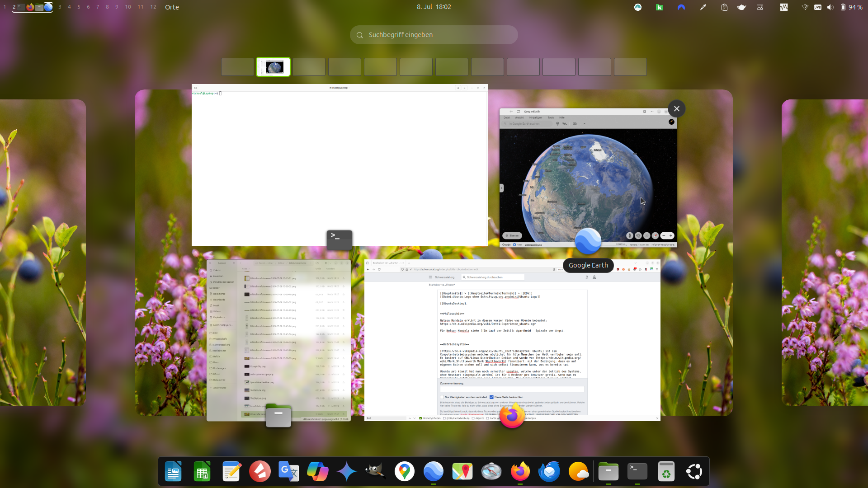The width and height of the screenshot is (868, 488).
Task: Select the terminal window preview
Action: tap(339, 165)
